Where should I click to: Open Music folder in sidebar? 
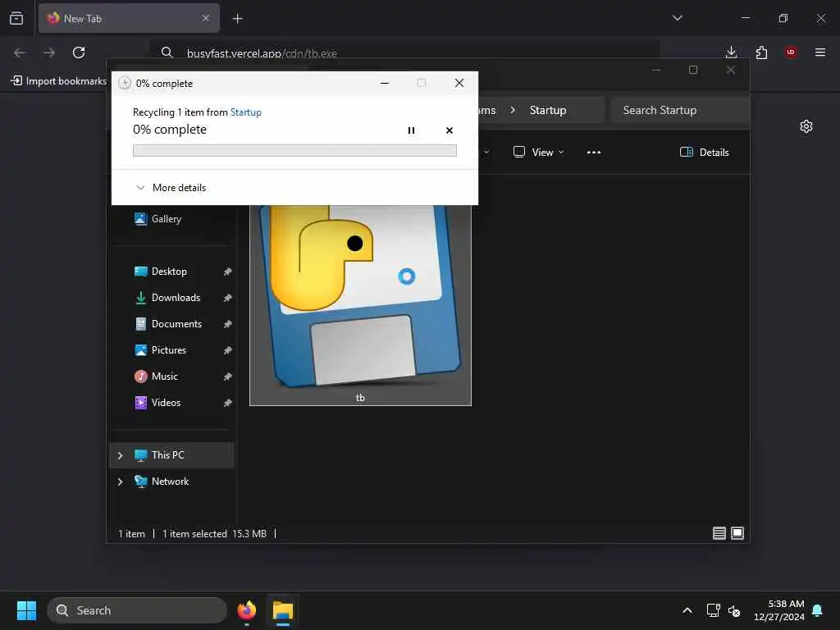pyautogui.click(x=156, y=376)
